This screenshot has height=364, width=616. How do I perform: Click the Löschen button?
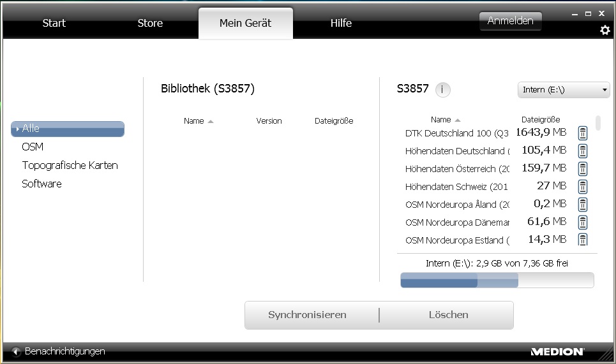click(448, 315)
